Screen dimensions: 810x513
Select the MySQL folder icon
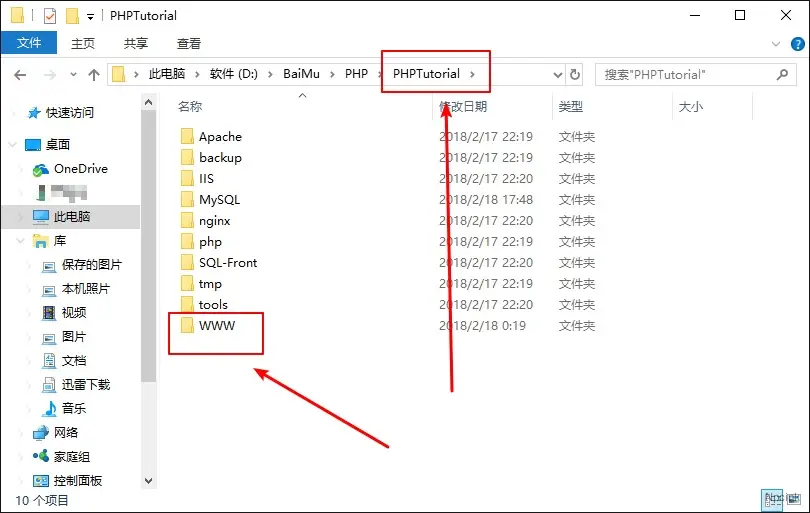coord(186,200)
